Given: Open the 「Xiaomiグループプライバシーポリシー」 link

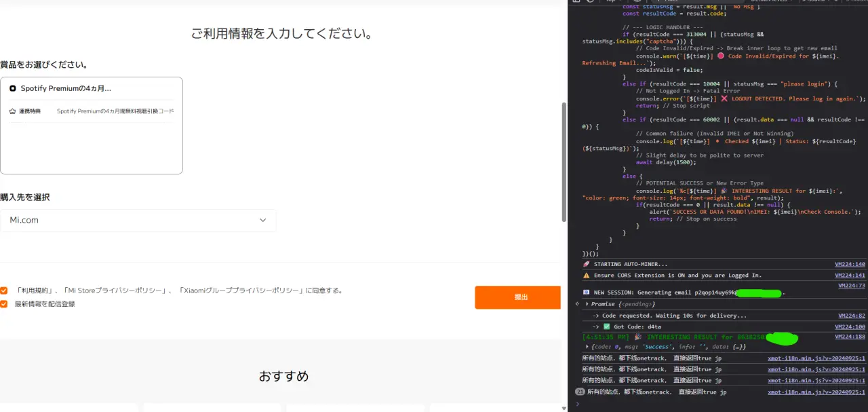Looking at the screenshot, I should (241, 291).
